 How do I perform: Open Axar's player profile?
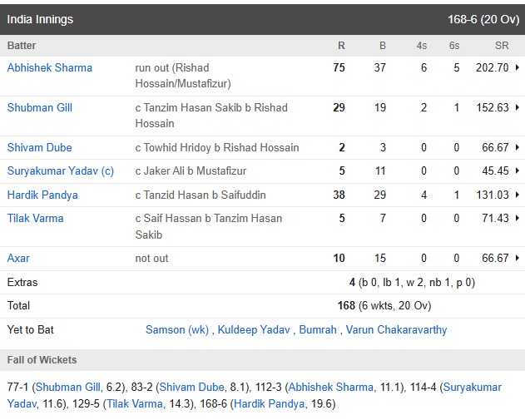click(x=18, y=259)
